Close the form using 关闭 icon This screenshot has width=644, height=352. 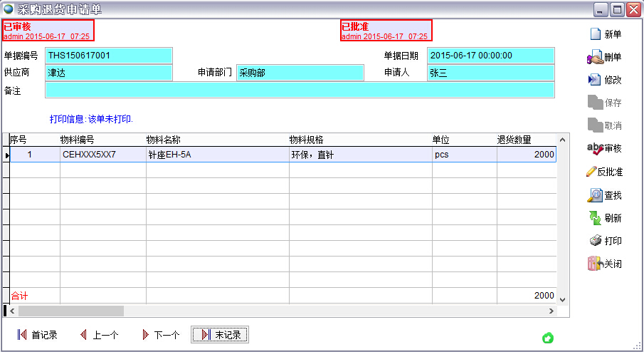point(595,264)
